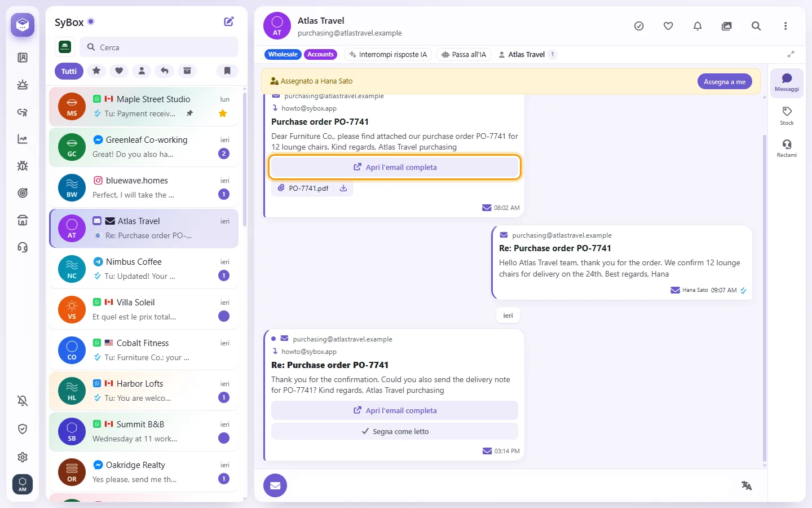
Task: Open the AM user avatar at sidebar bottom
Action: [23, 484]
